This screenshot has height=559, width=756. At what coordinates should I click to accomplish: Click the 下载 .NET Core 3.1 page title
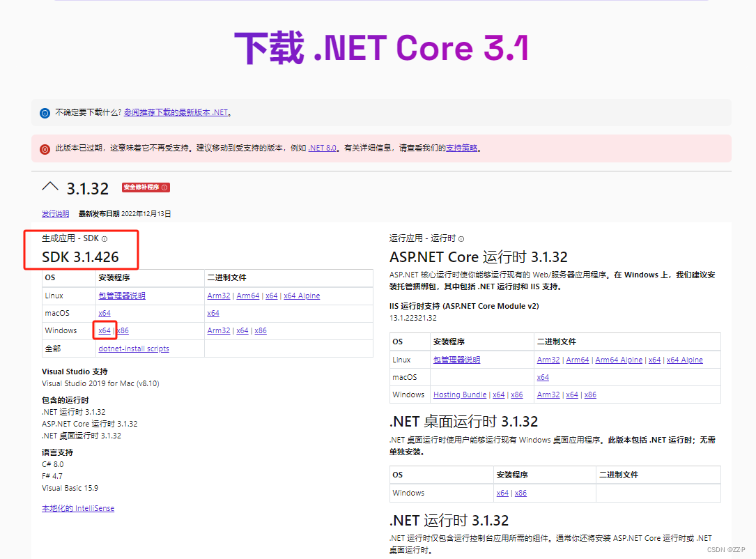(x=382, y=48)
